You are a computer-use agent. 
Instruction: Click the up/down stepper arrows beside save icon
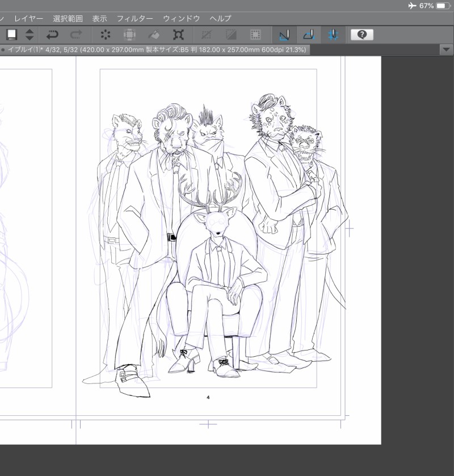point(30,35)
